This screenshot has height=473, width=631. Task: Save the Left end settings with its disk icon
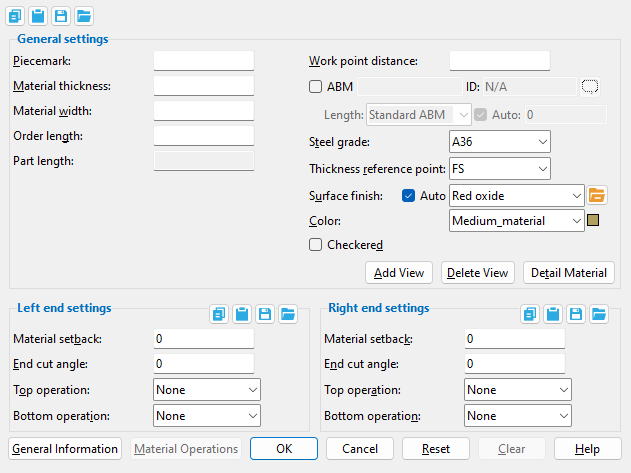click(265, 314)
